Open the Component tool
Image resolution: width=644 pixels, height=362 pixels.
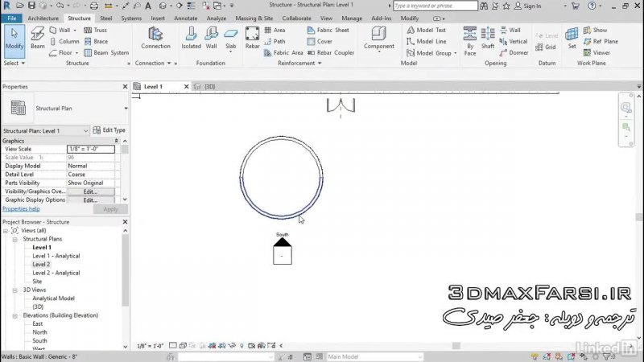click(x=379, y=37)
